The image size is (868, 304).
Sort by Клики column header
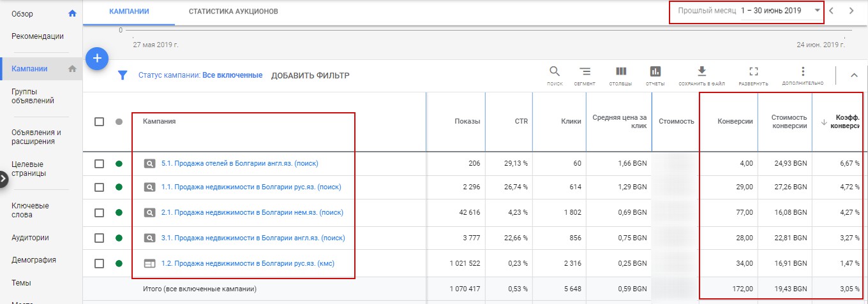point(571,121)
